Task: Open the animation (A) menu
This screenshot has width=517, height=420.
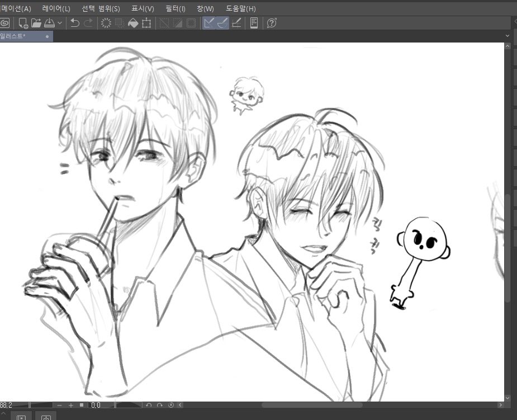Action: tap(16, 8)
